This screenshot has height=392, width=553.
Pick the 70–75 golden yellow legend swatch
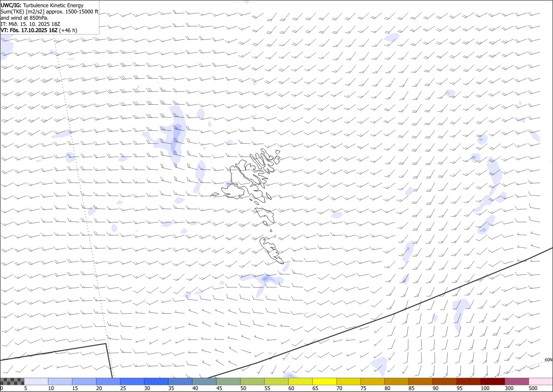349,381
